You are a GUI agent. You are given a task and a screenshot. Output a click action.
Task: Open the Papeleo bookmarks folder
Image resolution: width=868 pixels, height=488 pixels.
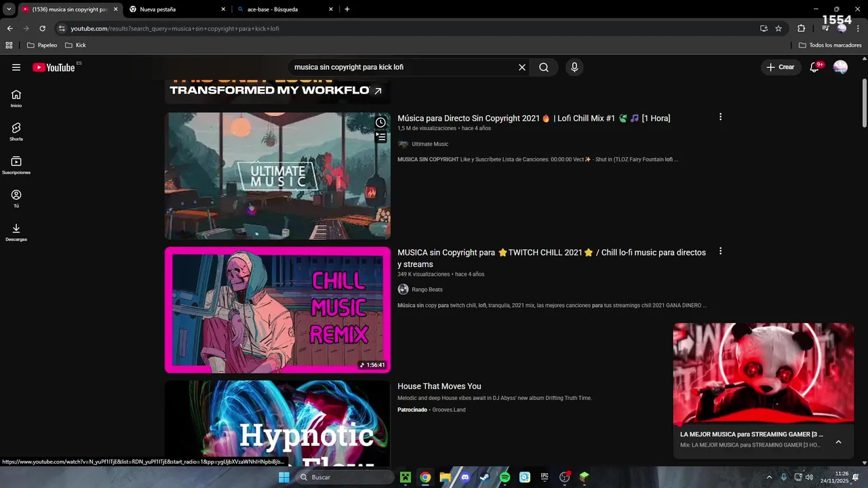click(x=42, y=45)
